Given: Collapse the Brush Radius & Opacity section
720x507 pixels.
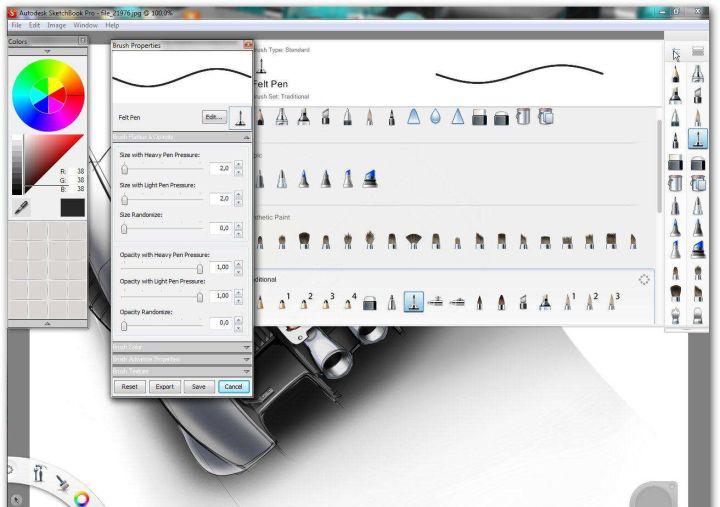Looking at the screenshot, I should (x=246, y=137).
